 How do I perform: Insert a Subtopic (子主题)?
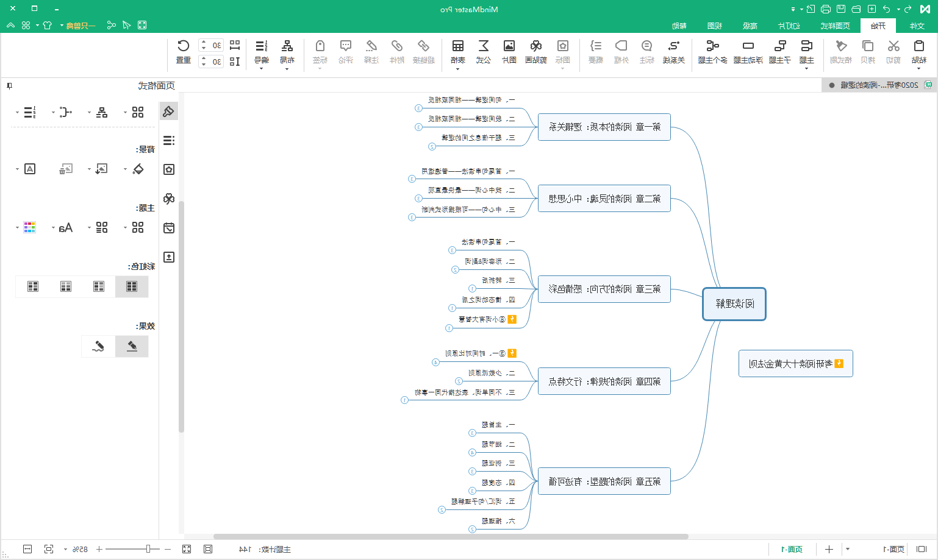tap(780, 46)
